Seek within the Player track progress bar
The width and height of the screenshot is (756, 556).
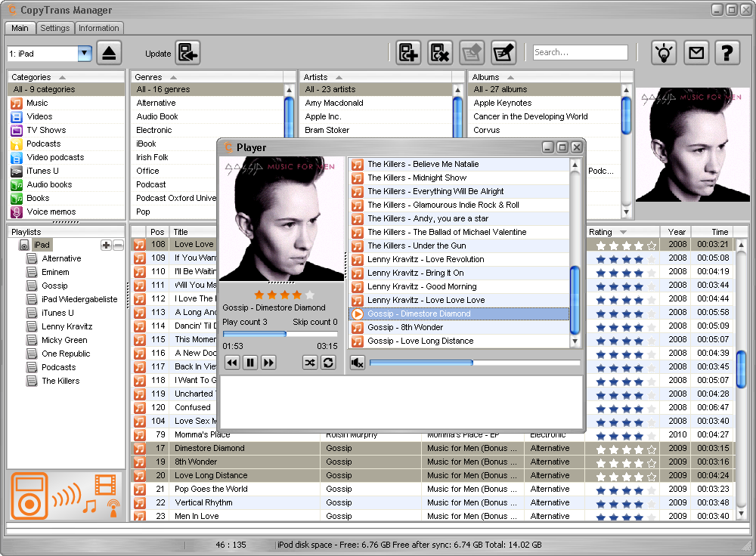(280, 334)
